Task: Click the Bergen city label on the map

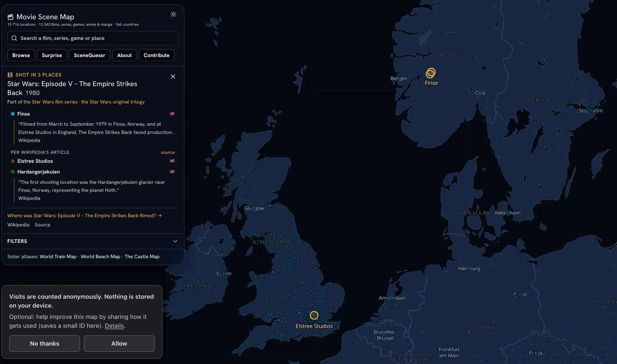Action: (x=399, y=79)
